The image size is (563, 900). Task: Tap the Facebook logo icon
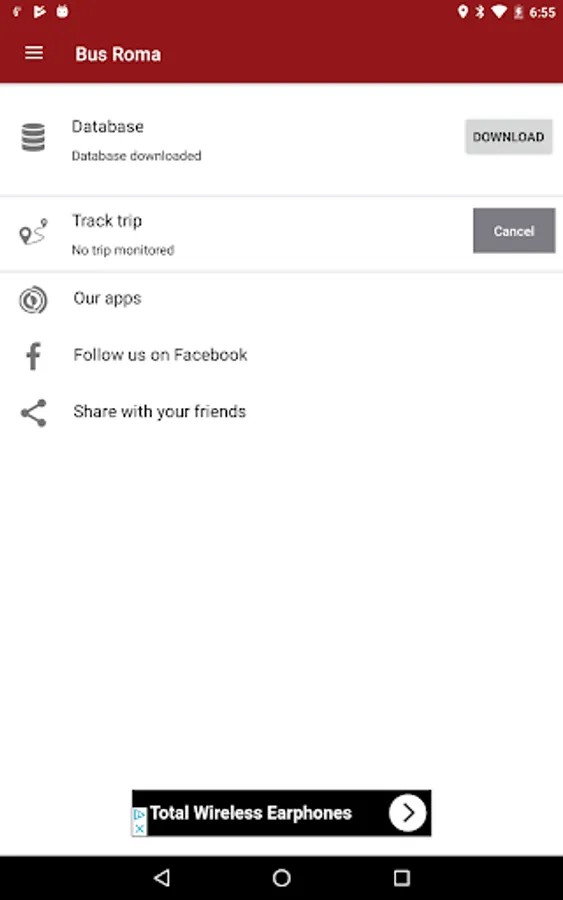point(33,356)
